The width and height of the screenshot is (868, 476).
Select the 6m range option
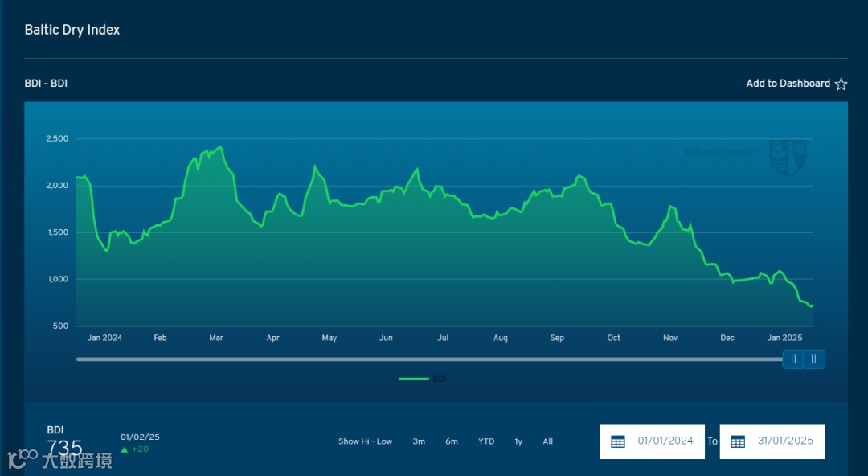[451, 441]
